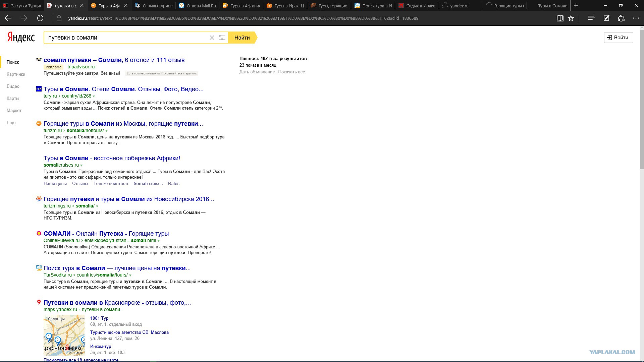
Task: Expand the Ещё search categories
Action: point(11,122)
